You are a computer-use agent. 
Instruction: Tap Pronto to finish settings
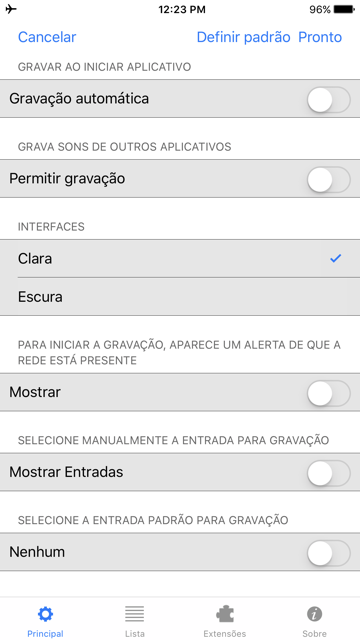[x=320, y=37]
